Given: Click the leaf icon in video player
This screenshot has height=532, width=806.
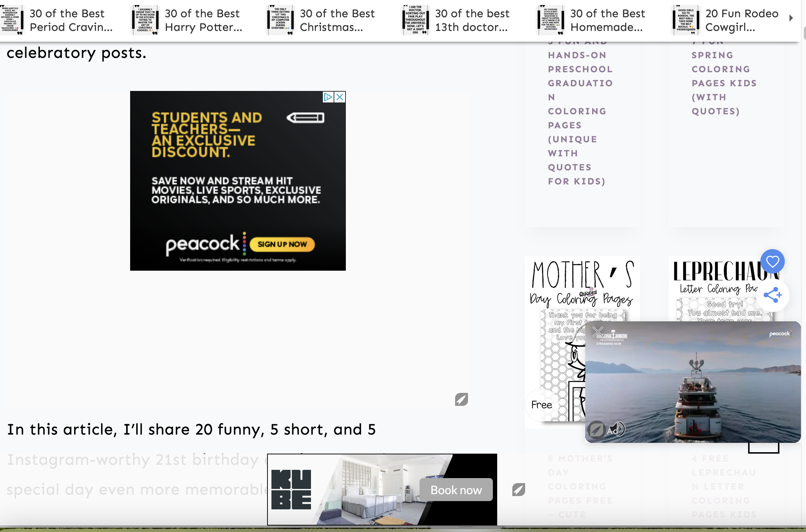Looking at the screenshot, I should point(596,429).
